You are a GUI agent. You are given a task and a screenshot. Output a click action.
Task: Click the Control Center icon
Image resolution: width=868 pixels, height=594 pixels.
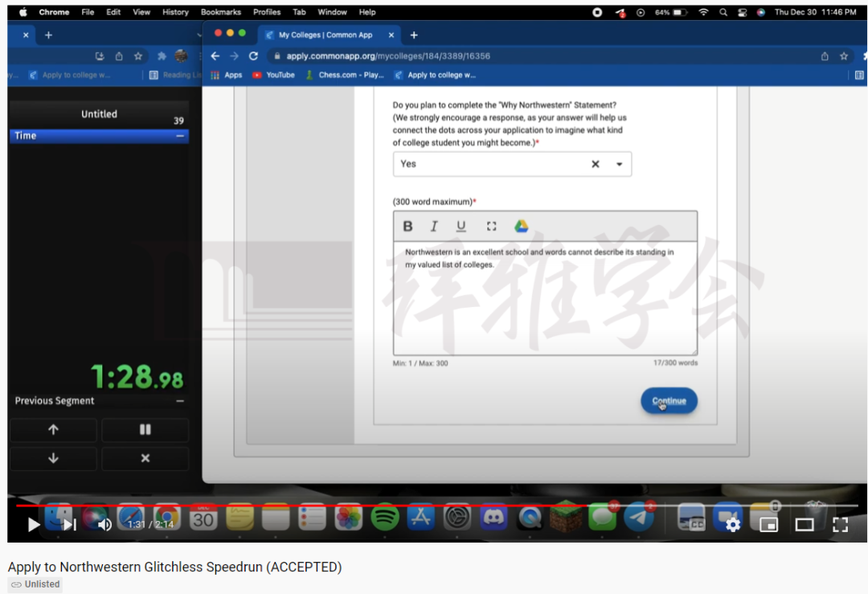pyautogui.click(x=743, y=11)
